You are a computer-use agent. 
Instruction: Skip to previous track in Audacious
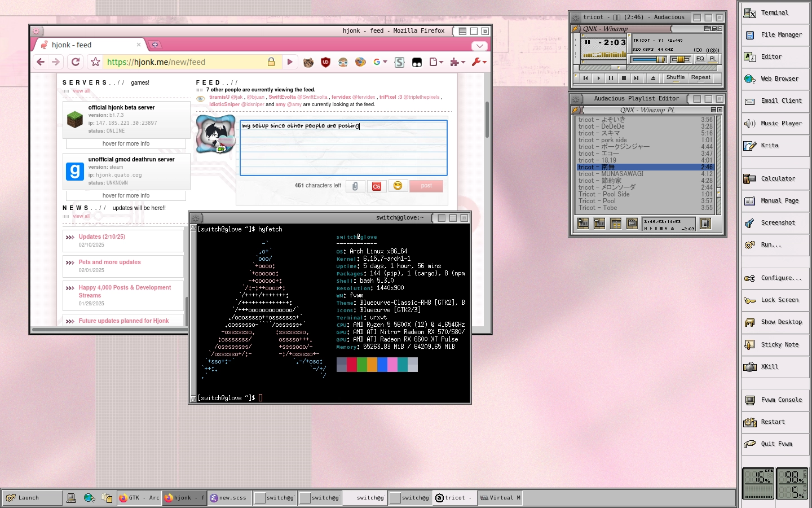tap(585, 78)
